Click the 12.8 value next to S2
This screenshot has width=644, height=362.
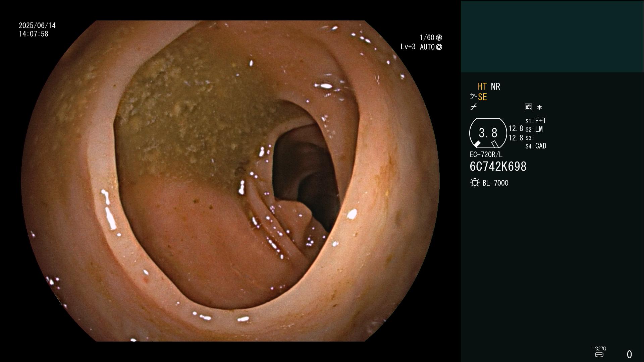pos(516,129)
